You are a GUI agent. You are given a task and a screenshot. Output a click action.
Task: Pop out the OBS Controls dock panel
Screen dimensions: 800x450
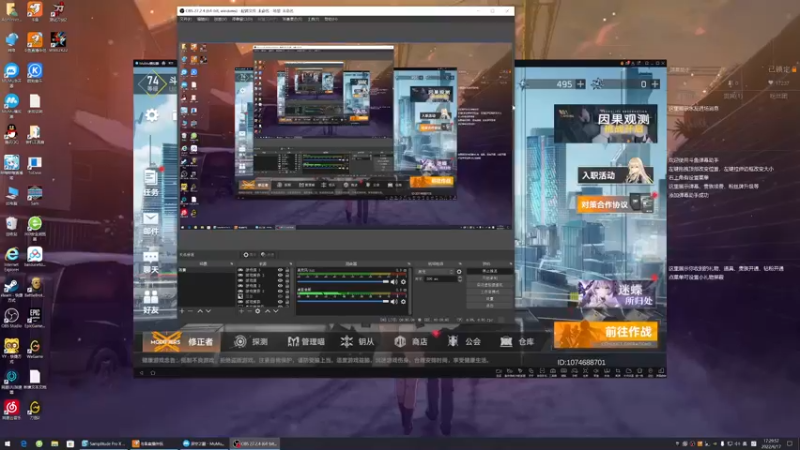click(x=511, y=264)
